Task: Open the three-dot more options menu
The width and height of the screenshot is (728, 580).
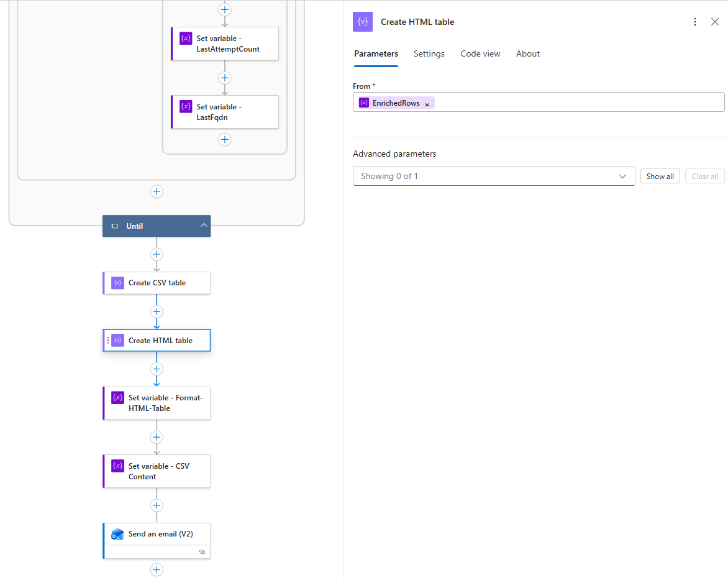Action: 695,22
